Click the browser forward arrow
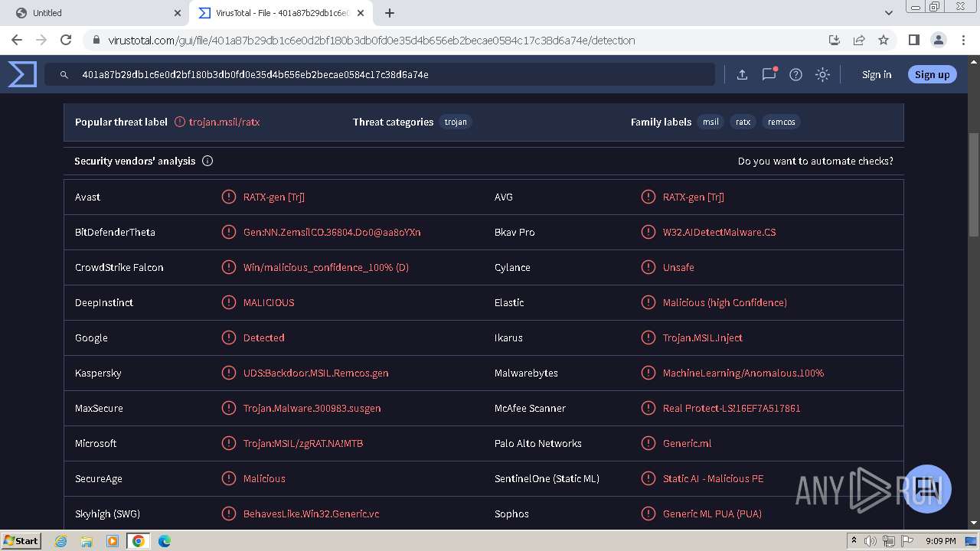Image resolution: width=980 pixels, height=551 pixels. pyautogui.click(x=41, y=40)
